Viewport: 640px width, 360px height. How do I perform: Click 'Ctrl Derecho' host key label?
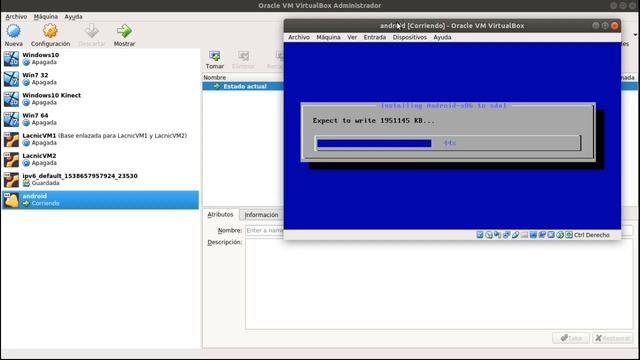coord(591,235)
